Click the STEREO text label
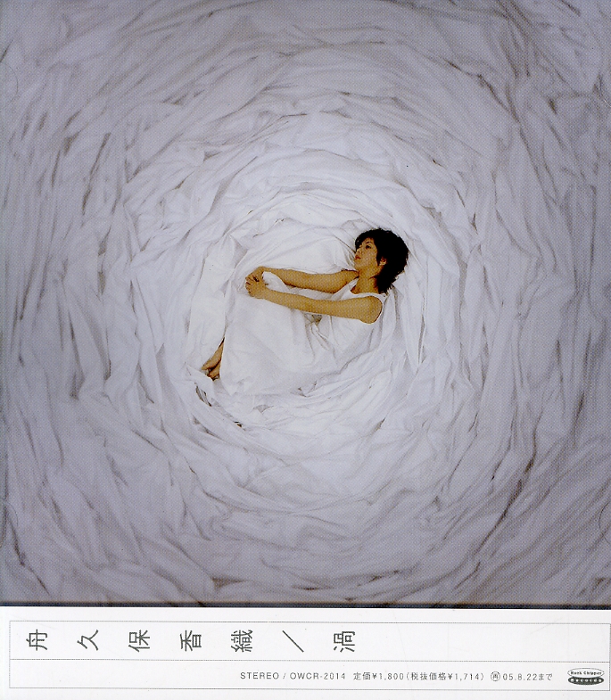This screenshot has width=611, height=700. point(260,678)
